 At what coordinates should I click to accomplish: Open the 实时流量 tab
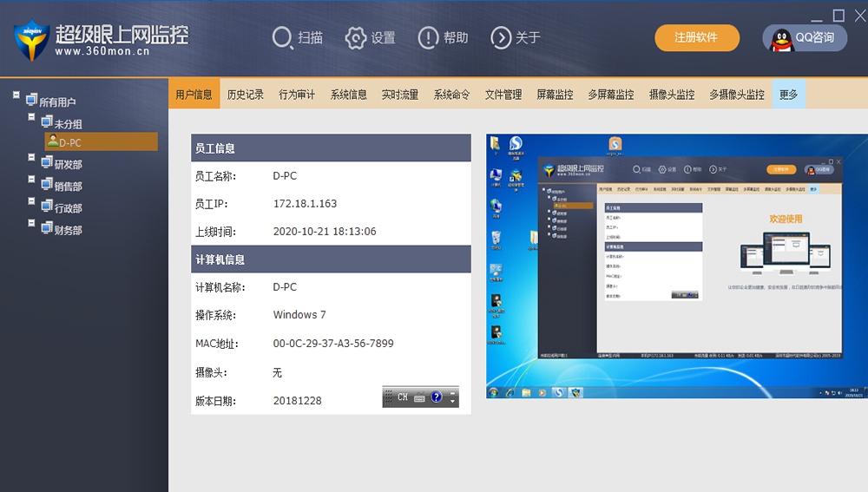pyautogui.click(x=399, y=94)
